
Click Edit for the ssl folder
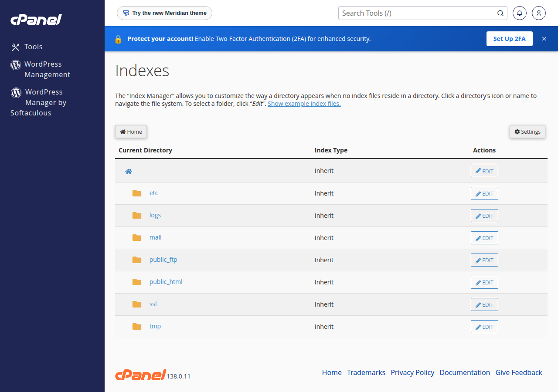pos(484,304)
